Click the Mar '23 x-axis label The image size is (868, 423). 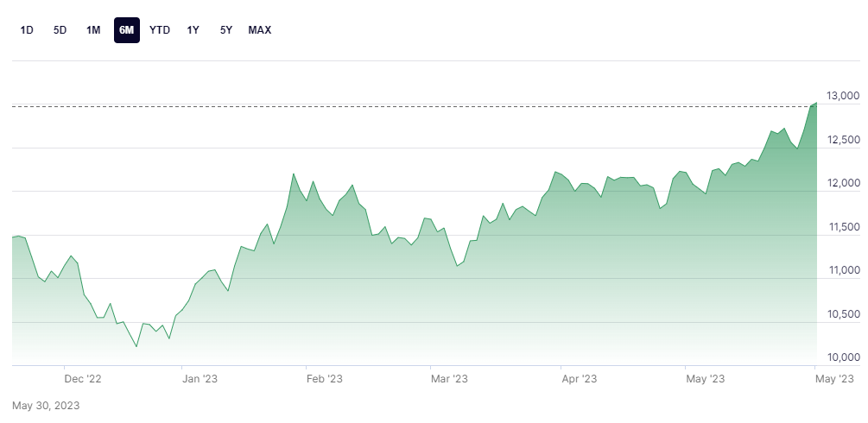point(449,378)
